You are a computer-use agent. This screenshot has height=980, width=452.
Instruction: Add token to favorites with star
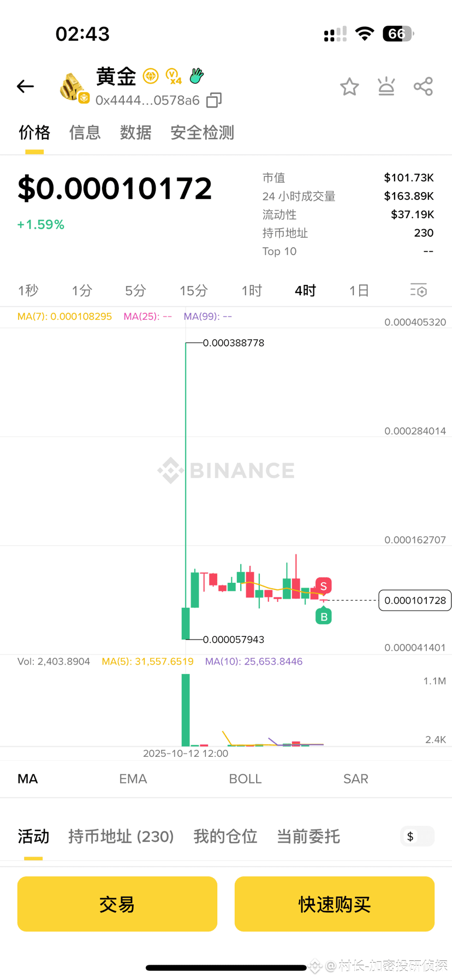(x=349, y=87)
